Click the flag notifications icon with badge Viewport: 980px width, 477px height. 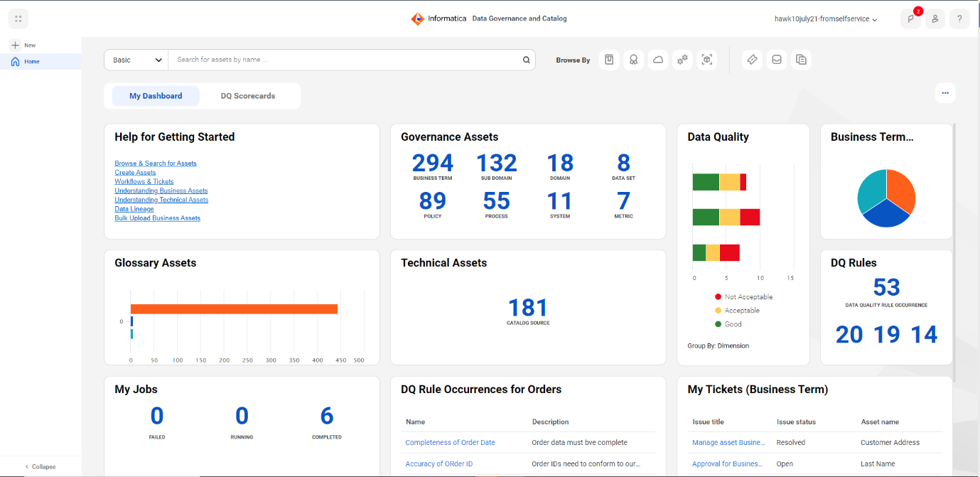[910, 19]
